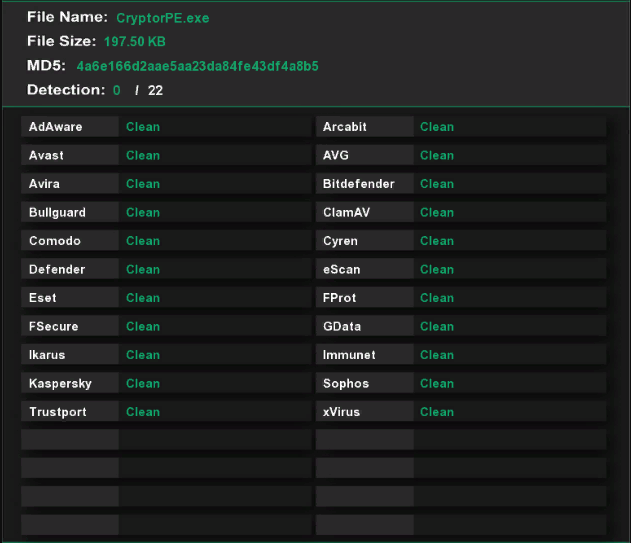Click the Clean result next to Sophos
631x543 pixels.
[437, 384]
